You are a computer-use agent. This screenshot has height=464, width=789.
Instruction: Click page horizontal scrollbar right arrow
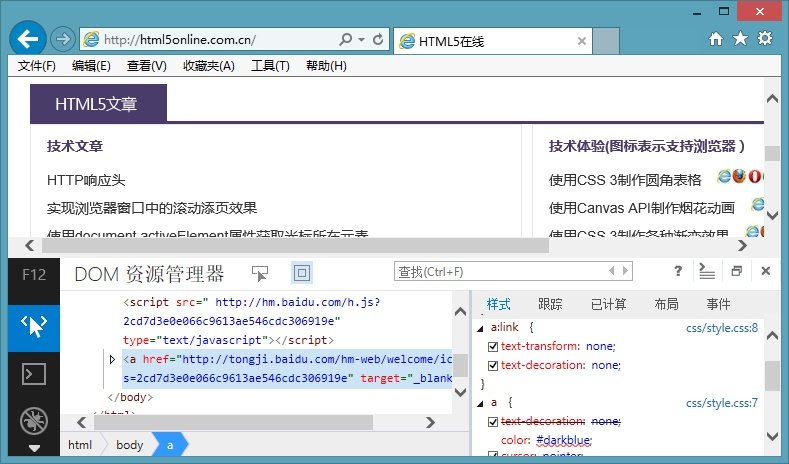coord(742,246)
